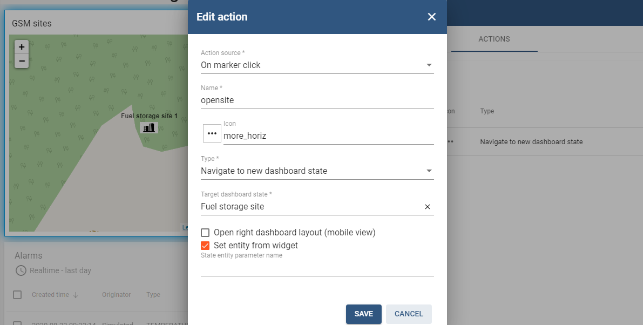
Task: Enable Open right dashboard layout checkbox
Action: (x=205, y=233)
